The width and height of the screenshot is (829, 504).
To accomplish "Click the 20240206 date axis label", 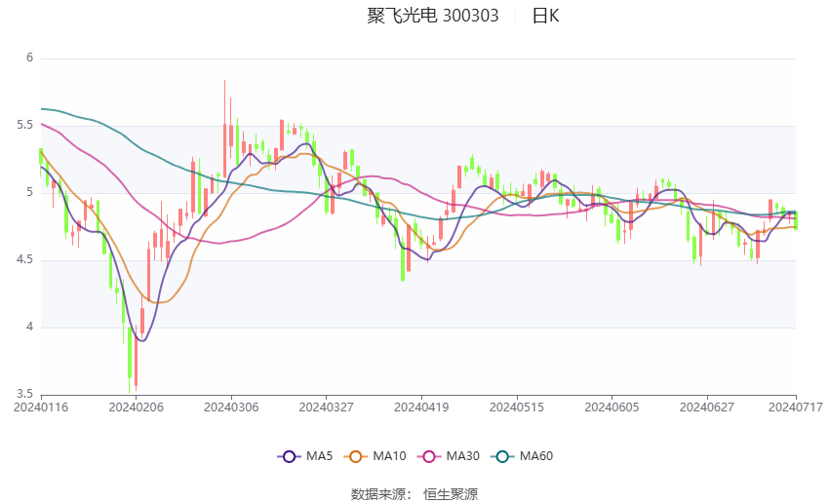I will click(x=136, y=407).
